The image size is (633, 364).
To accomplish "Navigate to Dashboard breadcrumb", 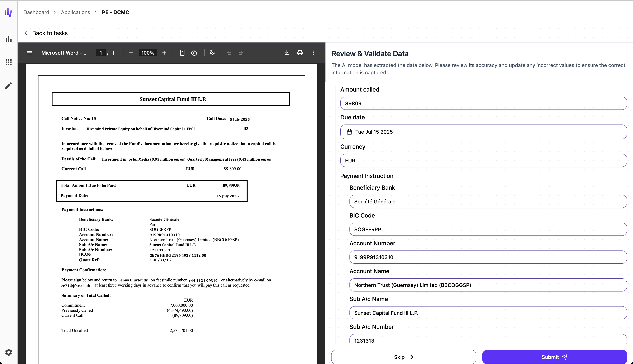I will pyautogui.click(x=36, y=12).
